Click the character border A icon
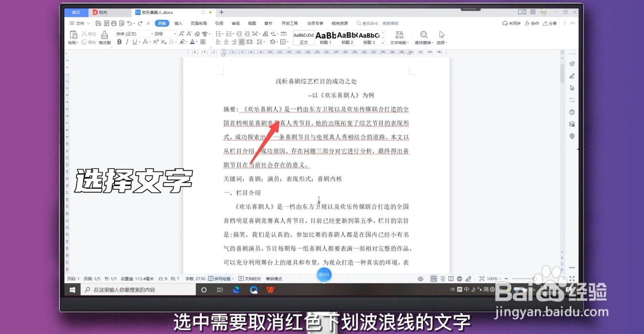 (x=203, y=42)
